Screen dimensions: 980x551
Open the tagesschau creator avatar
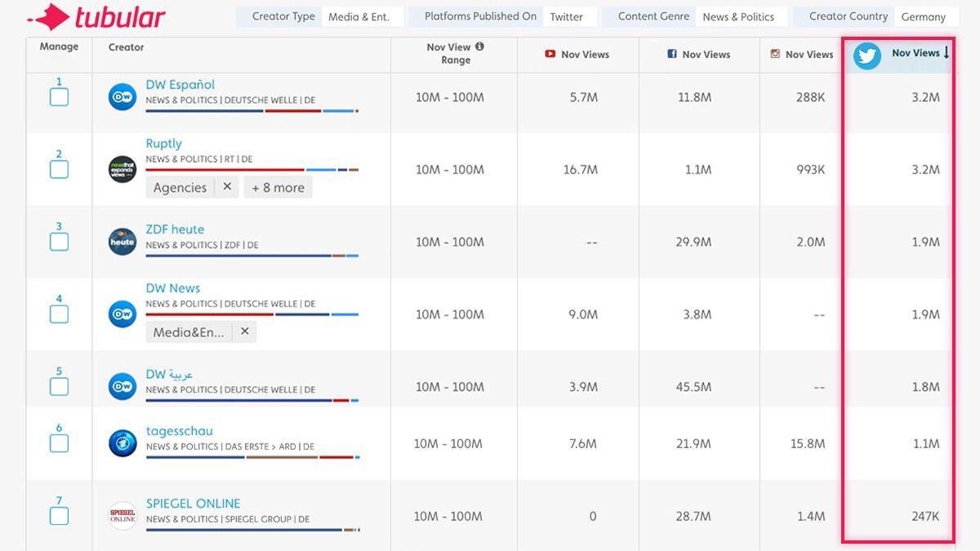122,443
